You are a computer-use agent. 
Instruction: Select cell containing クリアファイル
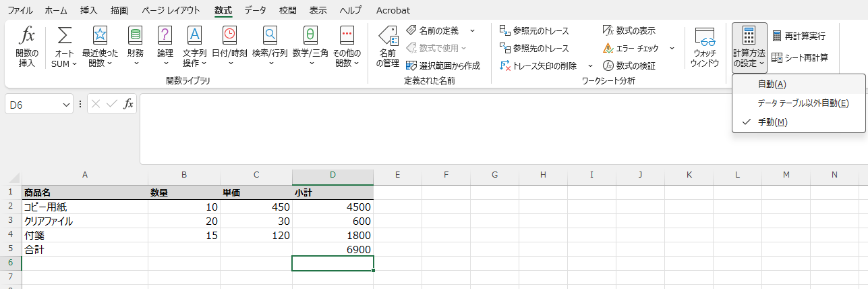coord(84,221)
